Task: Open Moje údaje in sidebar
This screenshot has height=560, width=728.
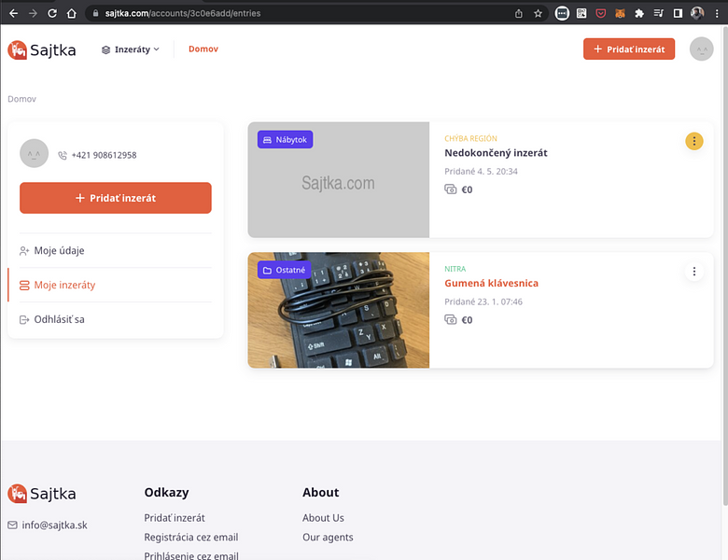Action: 60,251
